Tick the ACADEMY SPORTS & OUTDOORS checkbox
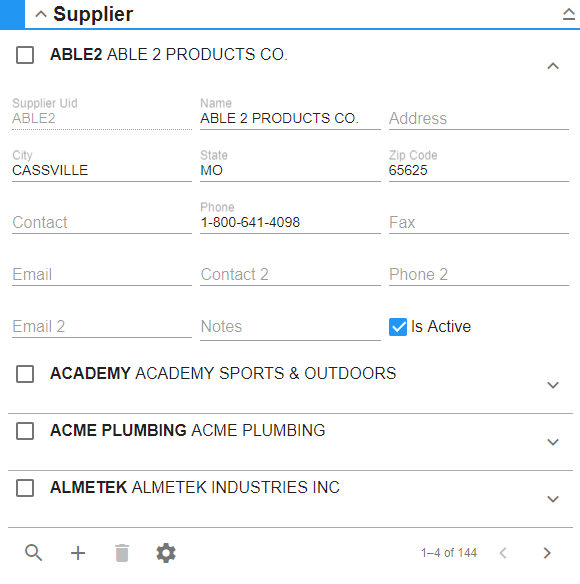The width and height of the screenshot is (580, 584). pos(25,374)
